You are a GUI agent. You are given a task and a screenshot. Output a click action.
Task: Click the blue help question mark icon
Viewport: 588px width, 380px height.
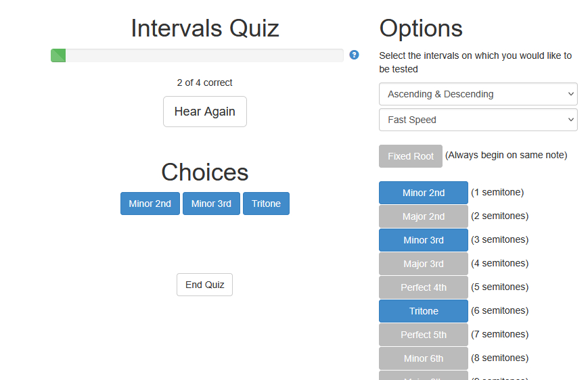(x=354, y=55)
